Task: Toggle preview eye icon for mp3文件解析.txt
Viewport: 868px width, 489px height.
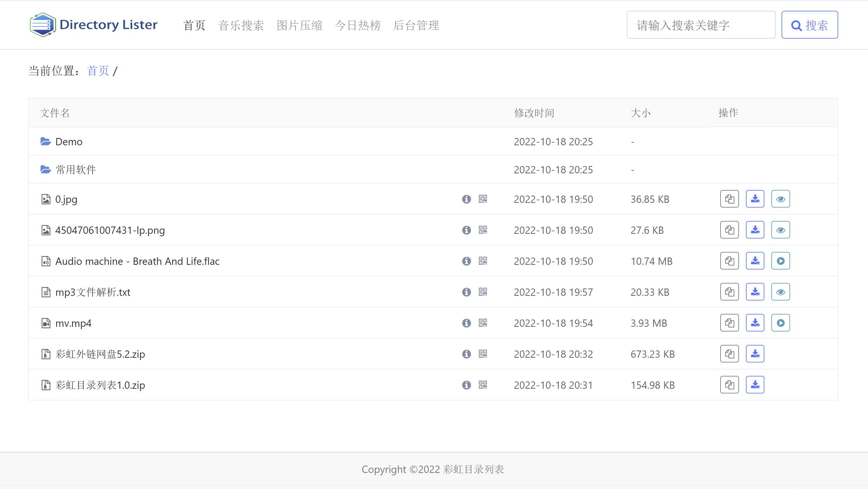Action: pos(781,291)
